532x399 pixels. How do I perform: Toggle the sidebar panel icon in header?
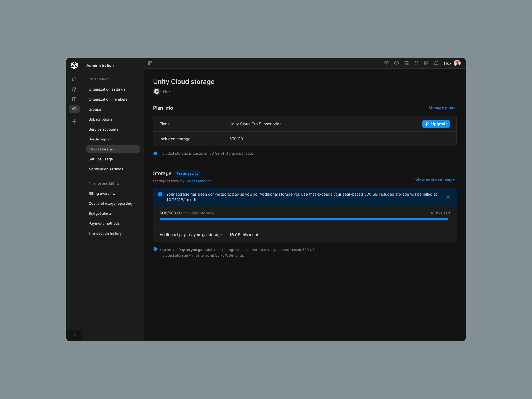click(150, 63)
